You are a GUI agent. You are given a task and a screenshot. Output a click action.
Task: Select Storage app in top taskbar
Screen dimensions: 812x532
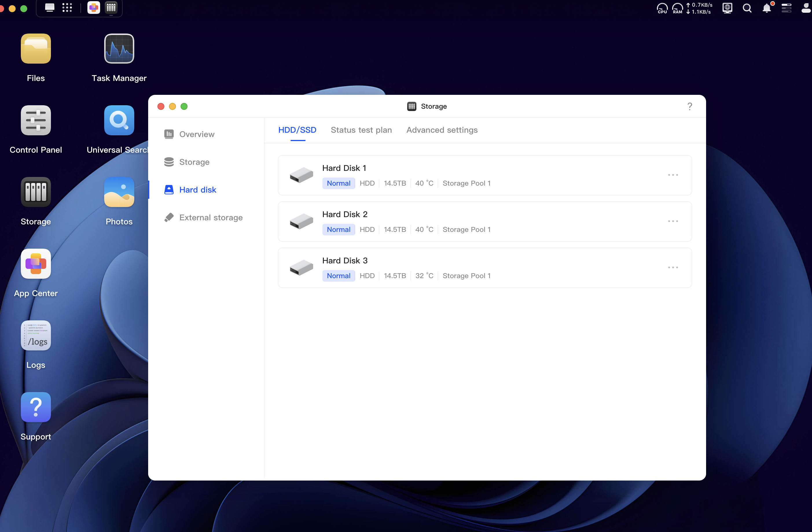(x=111, y=8)
